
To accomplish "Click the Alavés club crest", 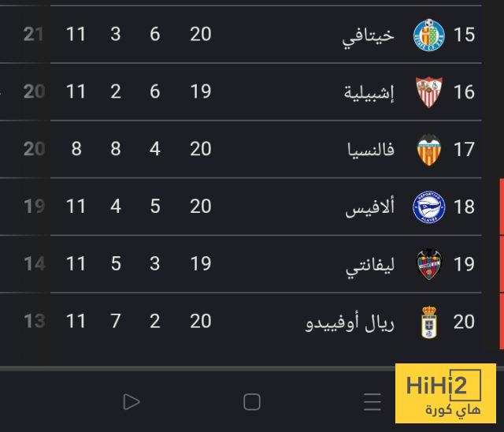I will (429, 207).
